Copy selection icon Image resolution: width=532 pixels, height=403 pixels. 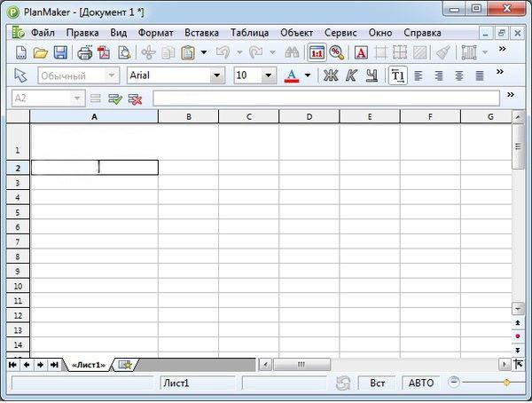pyautogui.click(x=168, y=52)
